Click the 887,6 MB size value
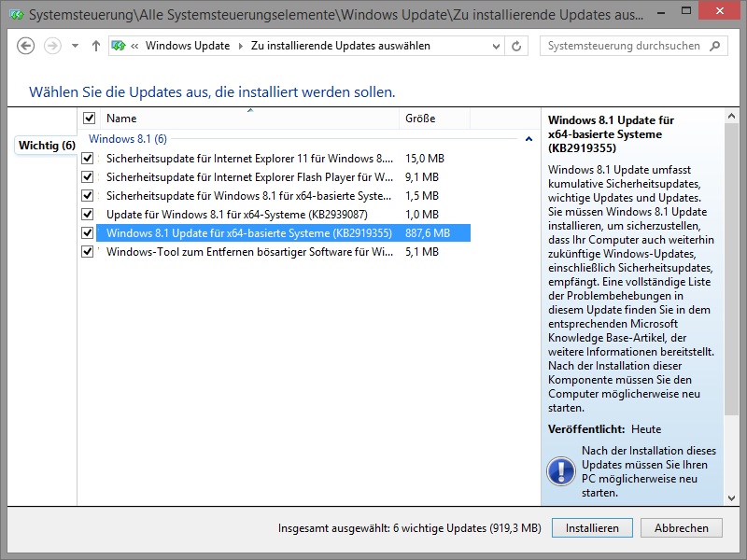This screenshot has width=747, height=560. [428, 232]
